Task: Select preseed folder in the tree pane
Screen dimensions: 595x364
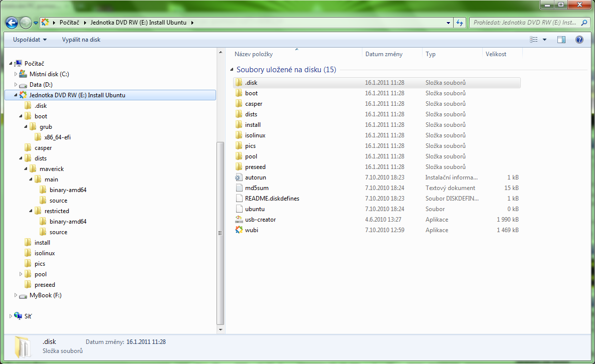Action: (45, 285)
